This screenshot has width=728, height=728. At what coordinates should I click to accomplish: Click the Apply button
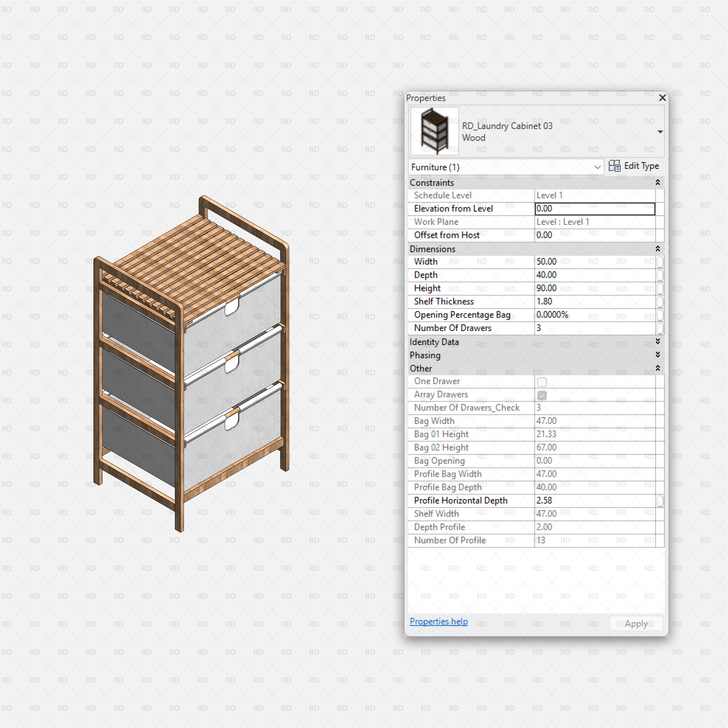[636, 624]
